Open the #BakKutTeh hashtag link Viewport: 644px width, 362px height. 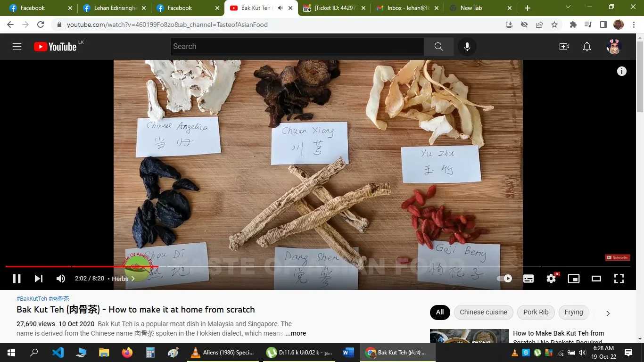[x=31, y=298]
